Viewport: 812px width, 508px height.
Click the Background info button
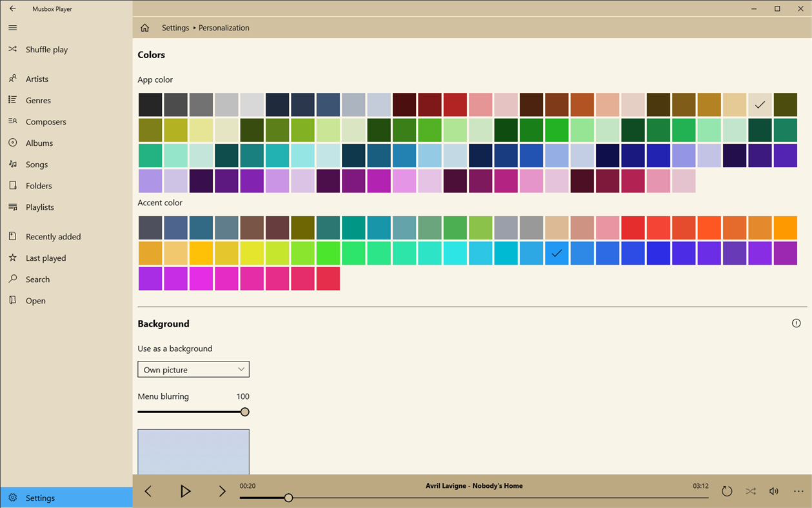coord(796,323)
